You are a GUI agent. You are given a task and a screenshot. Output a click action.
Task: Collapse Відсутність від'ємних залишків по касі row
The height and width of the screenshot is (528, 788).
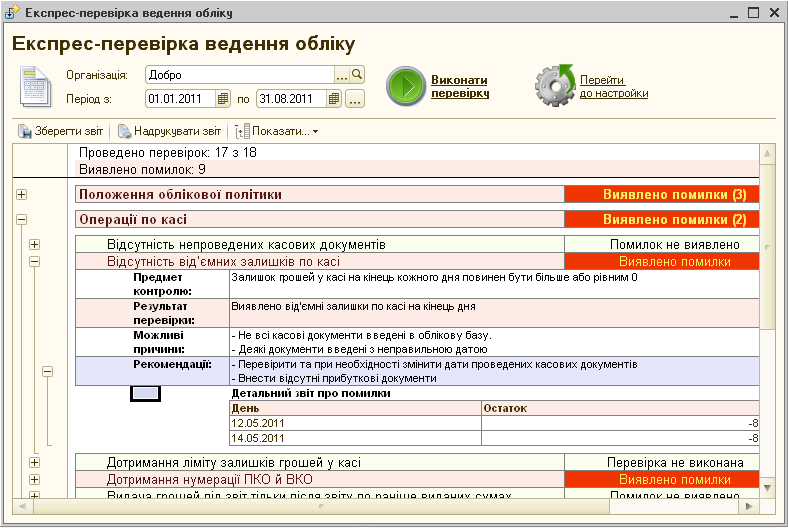click(x=34, y=261)
